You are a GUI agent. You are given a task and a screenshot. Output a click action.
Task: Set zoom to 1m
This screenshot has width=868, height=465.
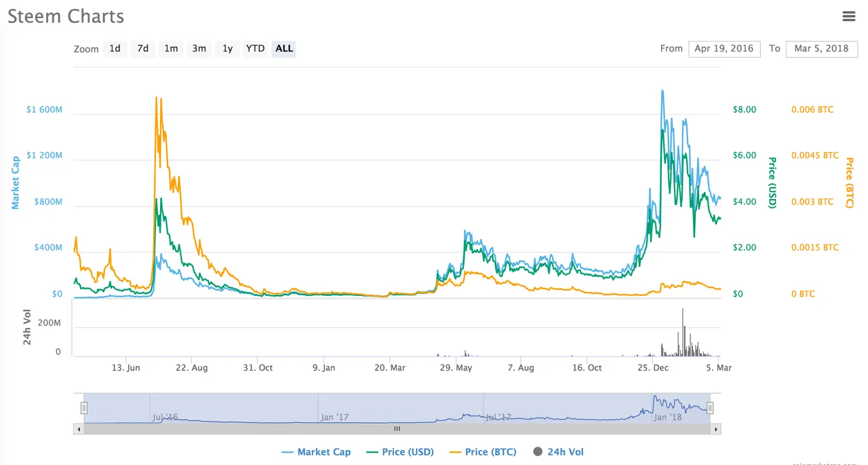tap(171, 49)
